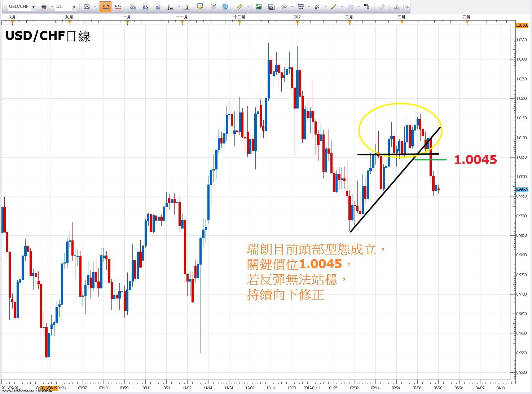Click the 2017 year marker on timeline
The height and width of the screenshot is (394, 532).
tap(297, 17)
